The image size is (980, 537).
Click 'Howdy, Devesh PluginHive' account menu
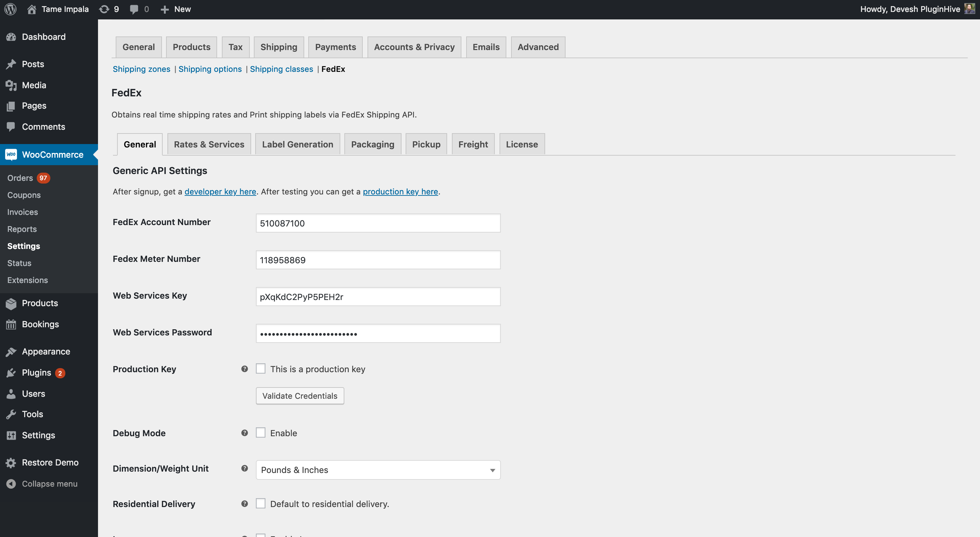910,9
